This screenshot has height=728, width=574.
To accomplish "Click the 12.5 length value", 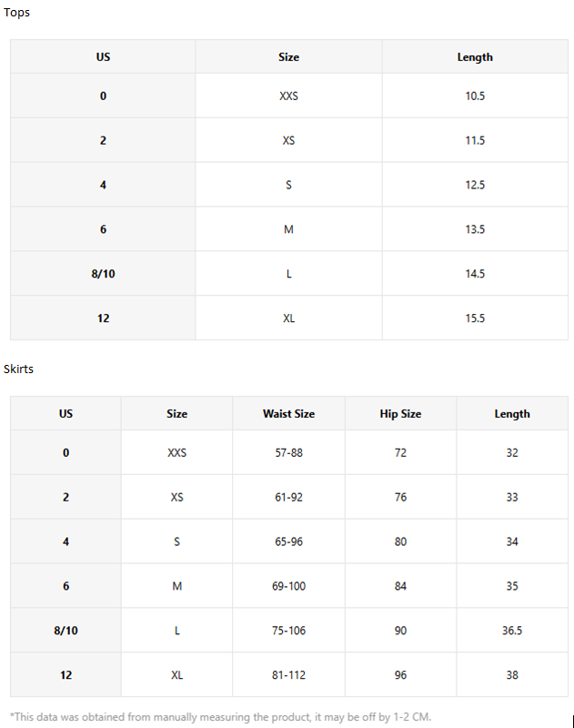I will click(475, 186).
